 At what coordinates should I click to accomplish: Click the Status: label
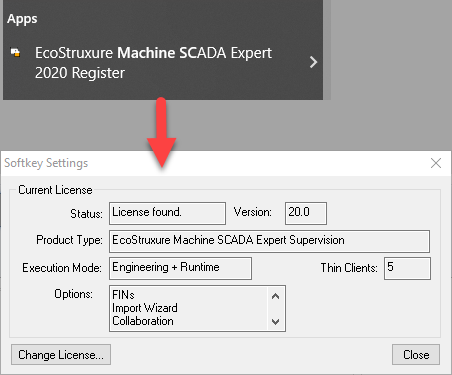86,214
